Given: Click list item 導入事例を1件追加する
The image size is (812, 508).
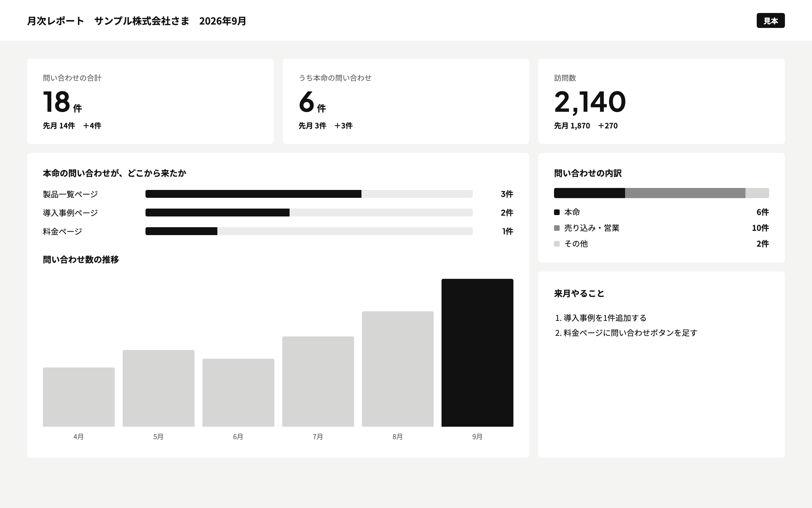Looking at the screenshot, I should 605,318.
